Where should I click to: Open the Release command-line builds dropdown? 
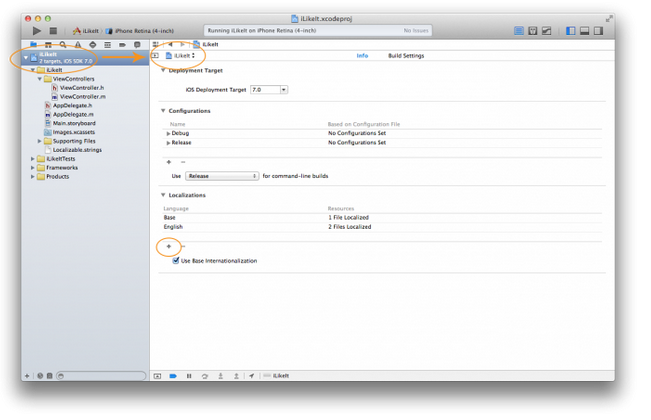(222, 176)
